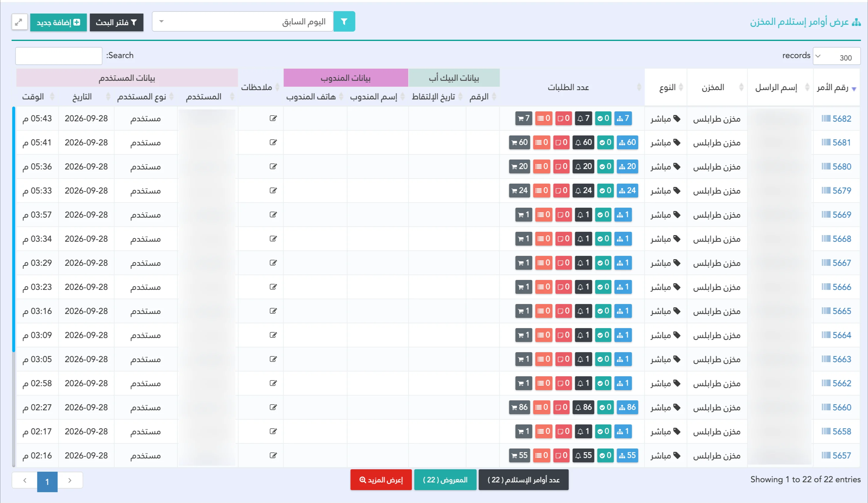Image resolution: width=868 pixels, height=503 pixels.
Task: Click the bell badge 20 in row 5680
Action: tap(584, 166)
